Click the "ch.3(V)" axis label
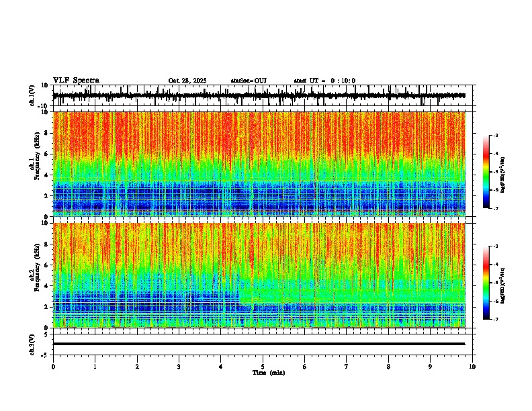 [x=32, y=345]
